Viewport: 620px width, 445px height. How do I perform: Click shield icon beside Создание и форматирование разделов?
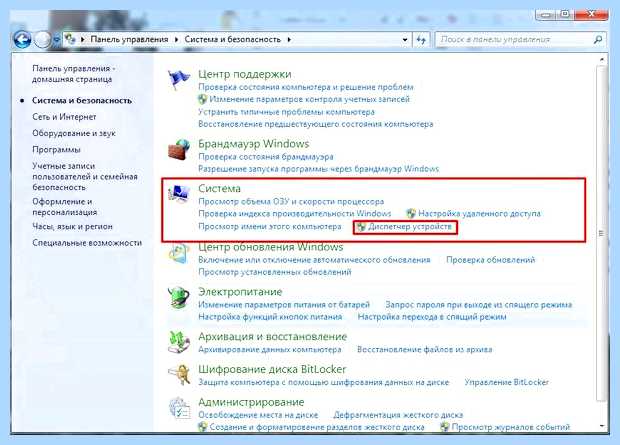[x=202, y=427]
